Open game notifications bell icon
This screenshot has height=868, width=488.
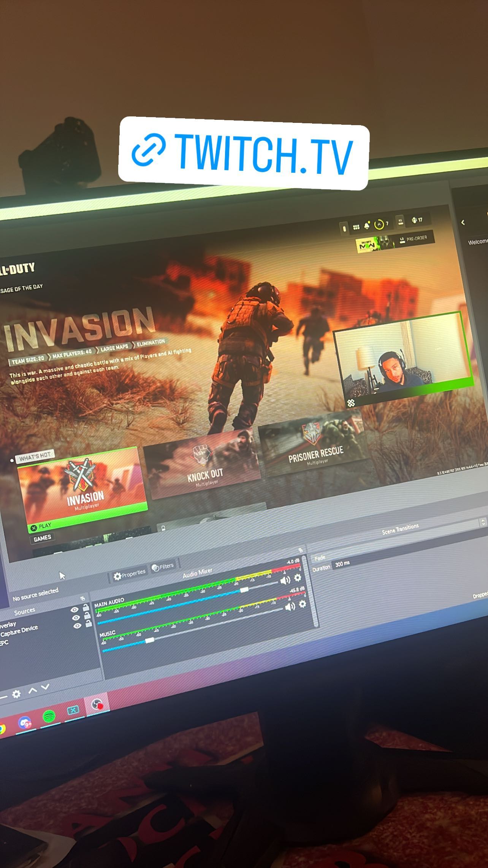click(x=367, y=226)
